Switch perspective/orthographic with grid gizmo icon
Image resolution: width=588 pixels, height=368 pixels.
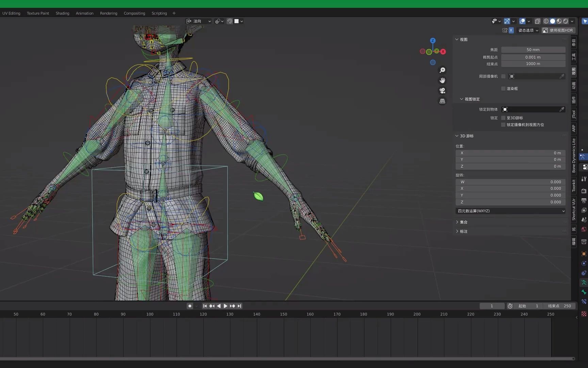[442, 101]
